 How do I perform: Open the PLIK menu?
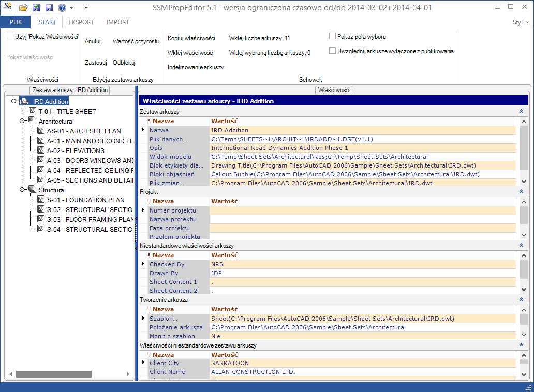16,22
